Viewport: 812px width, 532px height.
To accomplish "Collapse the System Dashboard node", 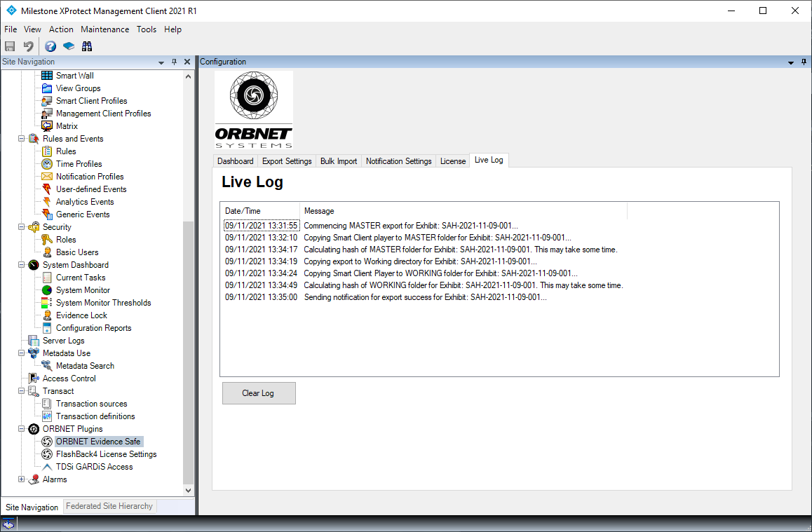I will 21,265.
